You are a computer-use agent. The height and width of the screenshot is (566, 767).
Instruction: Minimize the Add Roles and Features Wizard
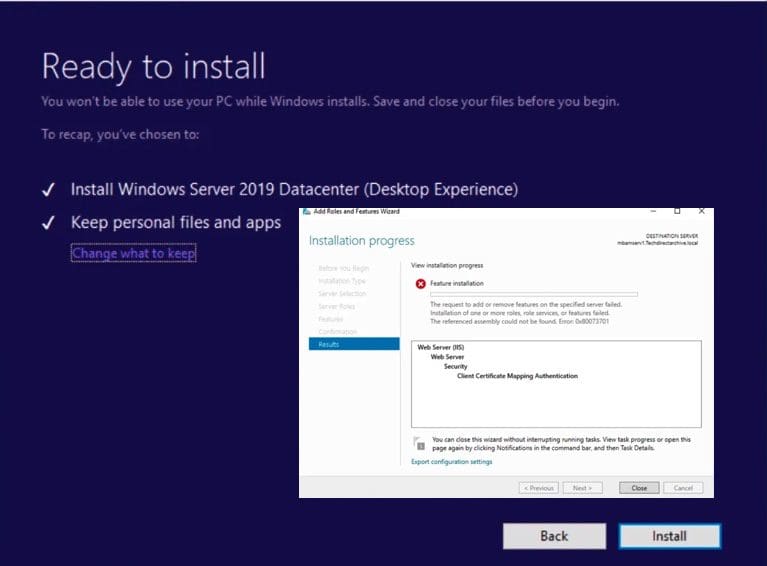click(x=651, y=211)
